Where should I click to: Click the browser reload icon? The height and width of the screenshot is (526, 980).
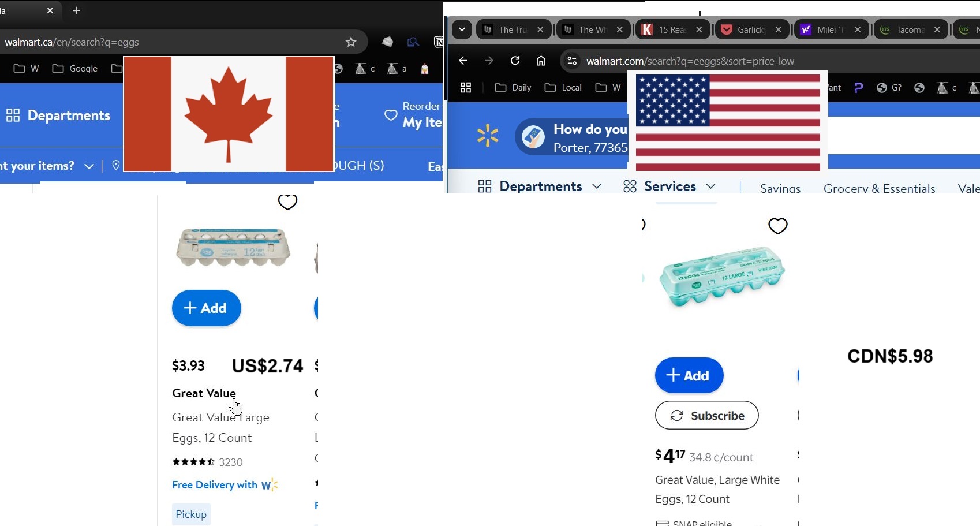pyautogui.click(x=515, y=61)
